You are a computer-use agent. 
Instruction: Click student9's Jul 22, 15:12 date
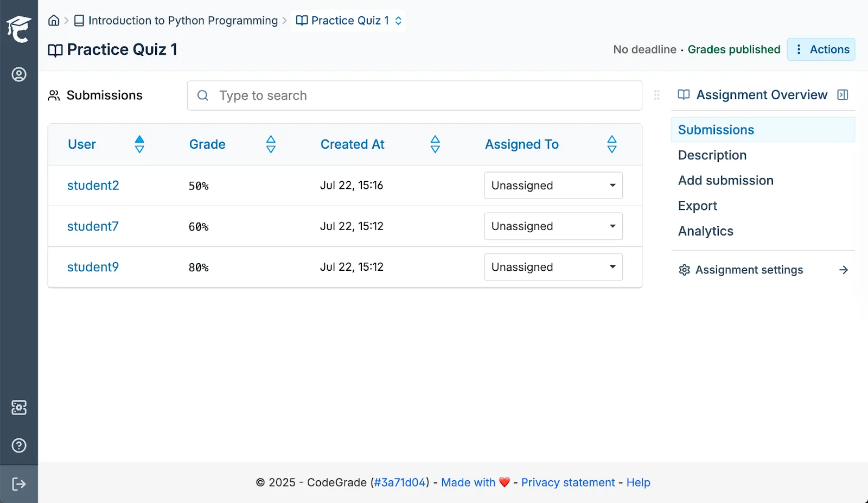coord(352,267)
